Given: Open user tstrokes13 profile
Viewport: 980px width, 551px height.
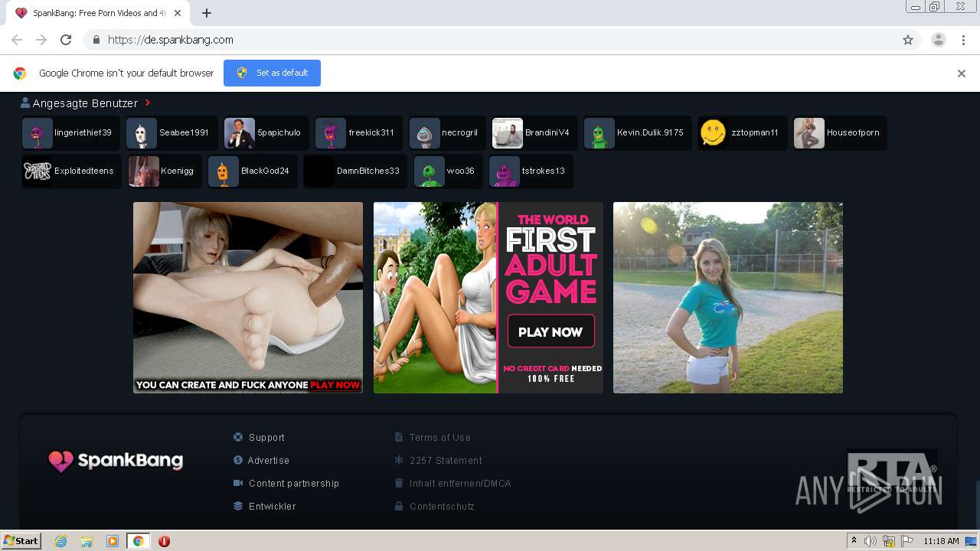Looking at the screenshot, I should (x=531, y=171).
